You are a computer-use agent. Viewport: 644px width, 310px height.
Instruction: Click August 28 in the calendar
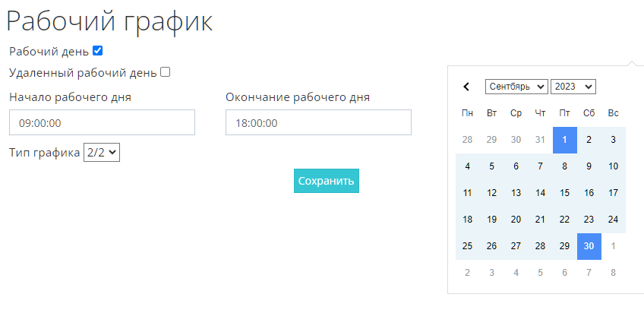(x=467, y=140)
